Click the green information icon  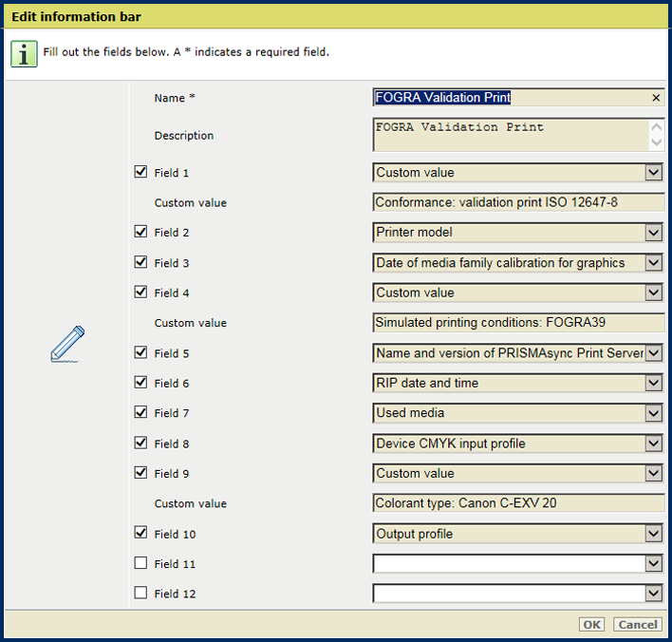tap(24, 53)
